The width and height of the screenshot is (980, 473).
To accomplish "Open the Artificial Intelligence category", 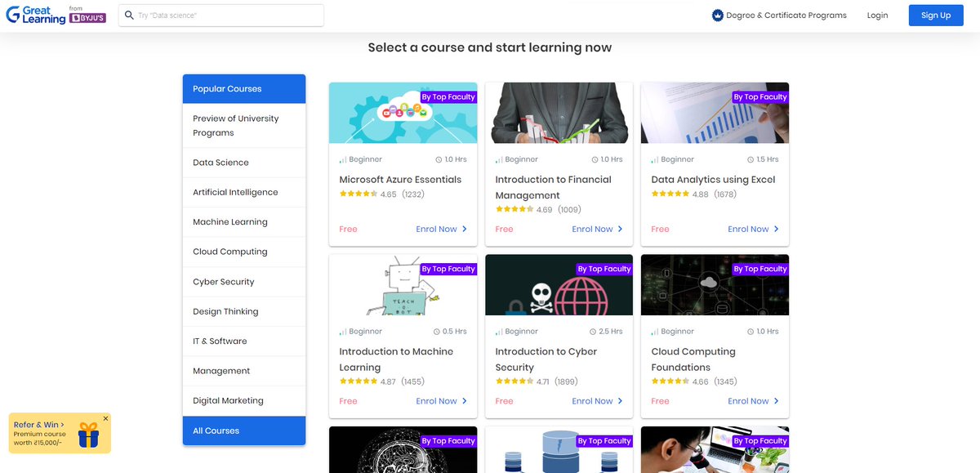I will click(244, 192).
